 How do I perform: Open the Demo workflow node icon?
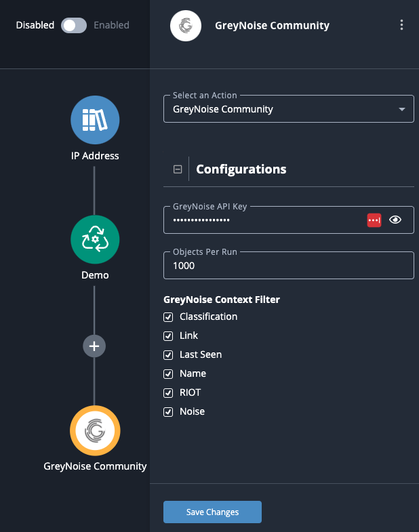(x=95, y=239)
